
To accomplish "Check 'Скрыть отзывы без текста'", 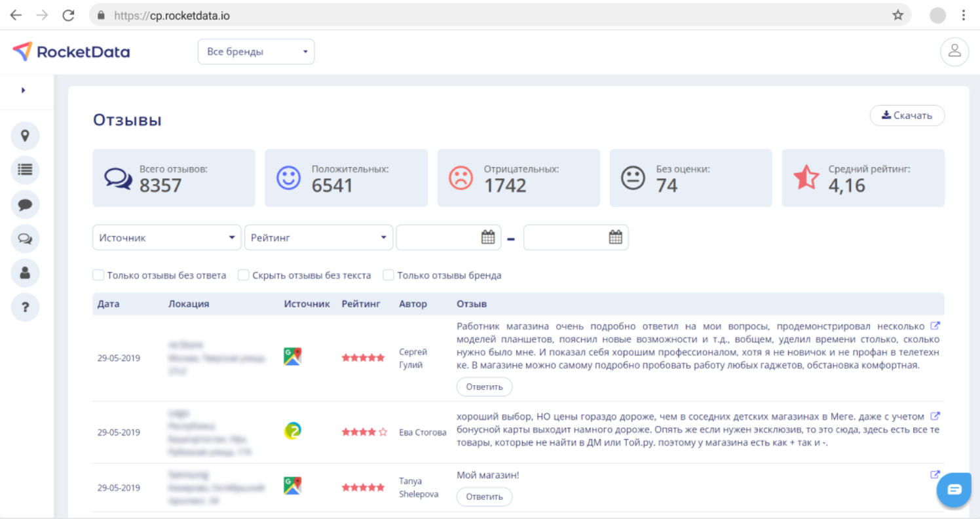I will point(243,275).
